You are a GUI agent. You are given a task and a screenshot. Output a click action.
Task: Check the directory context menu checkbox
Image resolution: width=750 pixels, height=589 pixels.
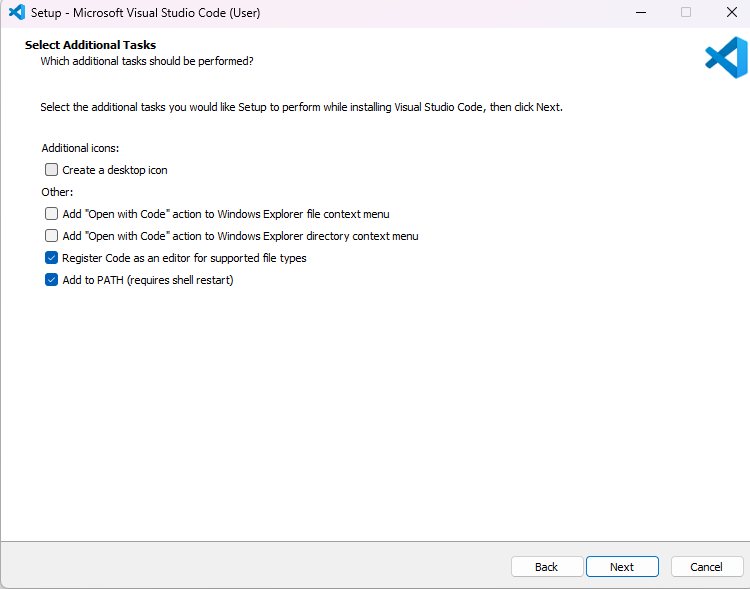click(x=51, y=236)
